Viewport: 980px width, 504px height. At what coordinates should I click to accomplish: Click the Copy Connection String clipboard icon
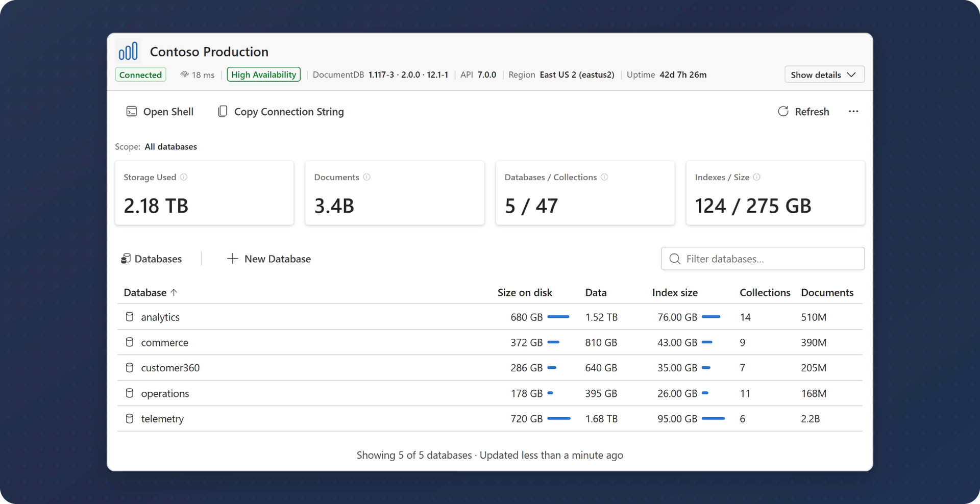(x=223, y=111)
